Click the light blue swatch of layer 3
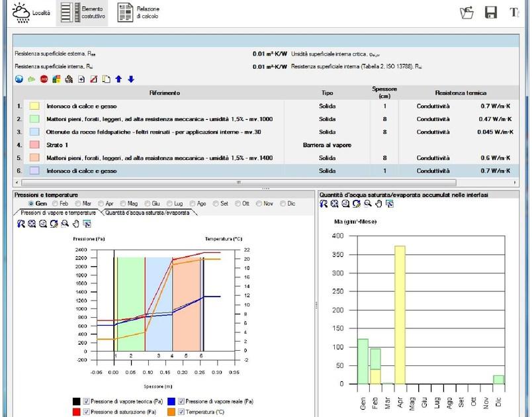Screen dimensions: 532x417 point(34,132)
